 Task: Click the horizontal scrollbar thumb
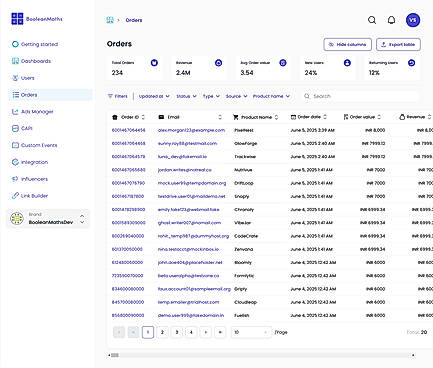115,355
